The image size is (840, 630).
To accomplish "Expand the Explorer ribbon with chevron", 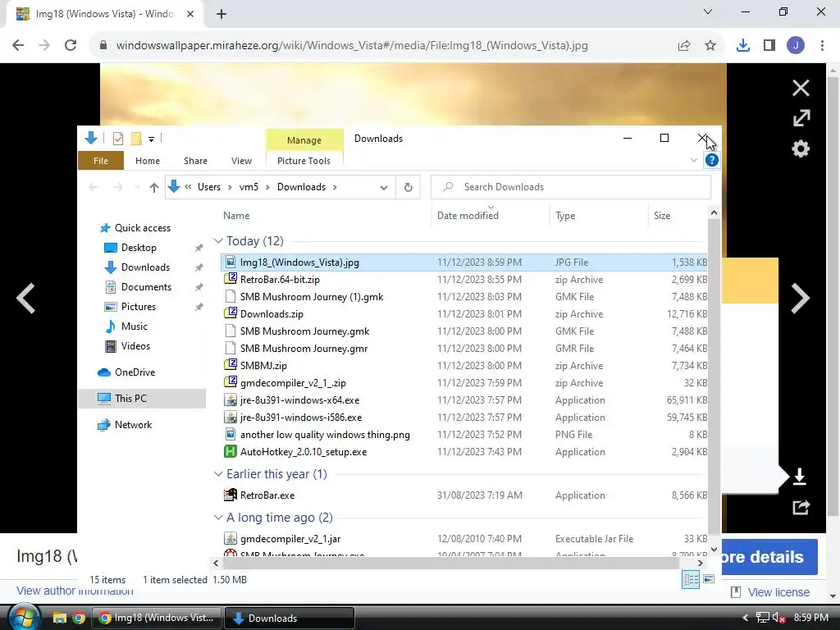I will click(x=694, y=160).
